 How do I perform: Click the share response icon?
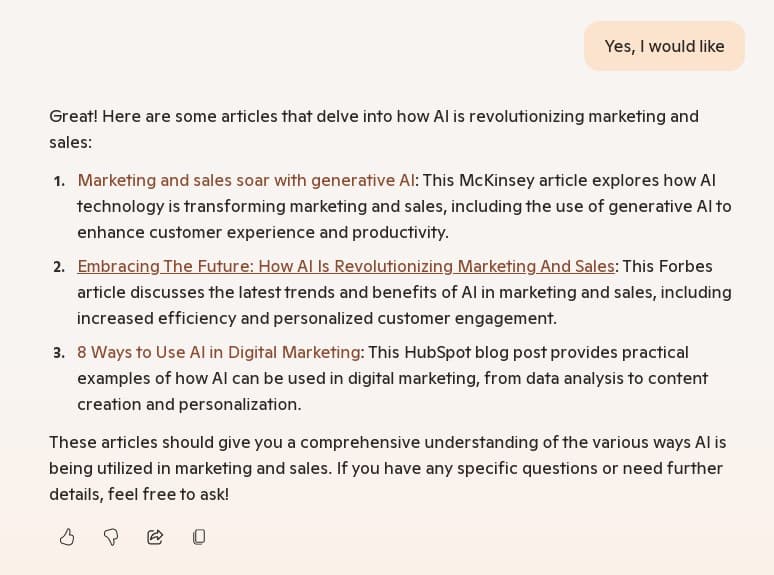155,537
